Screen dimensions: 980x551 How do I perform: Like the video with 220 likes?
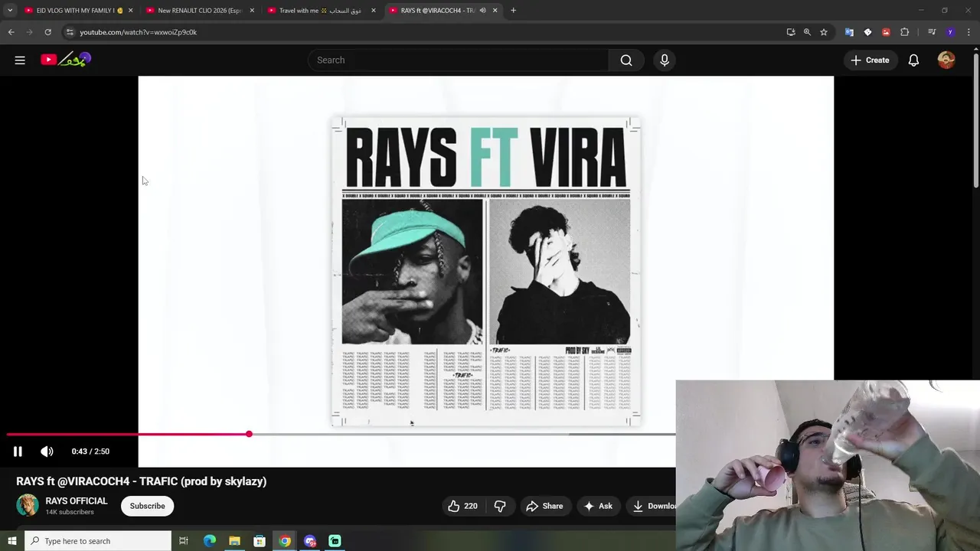462,506
